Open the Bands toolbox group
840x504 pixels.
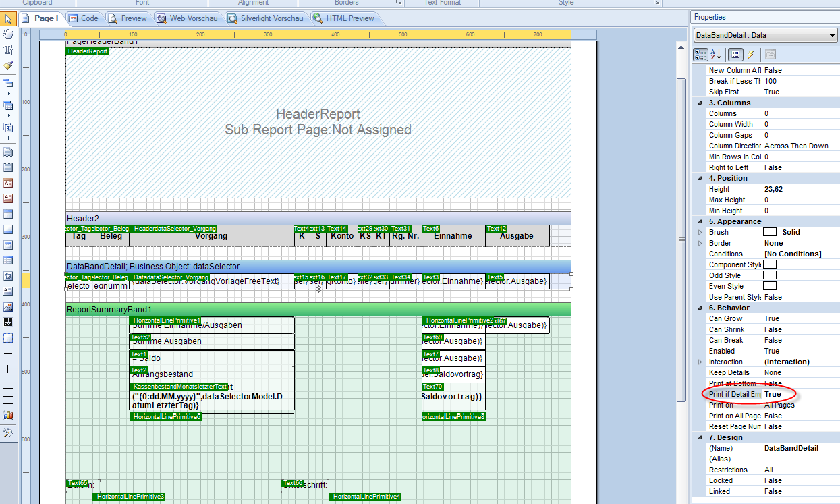point(8,83)
